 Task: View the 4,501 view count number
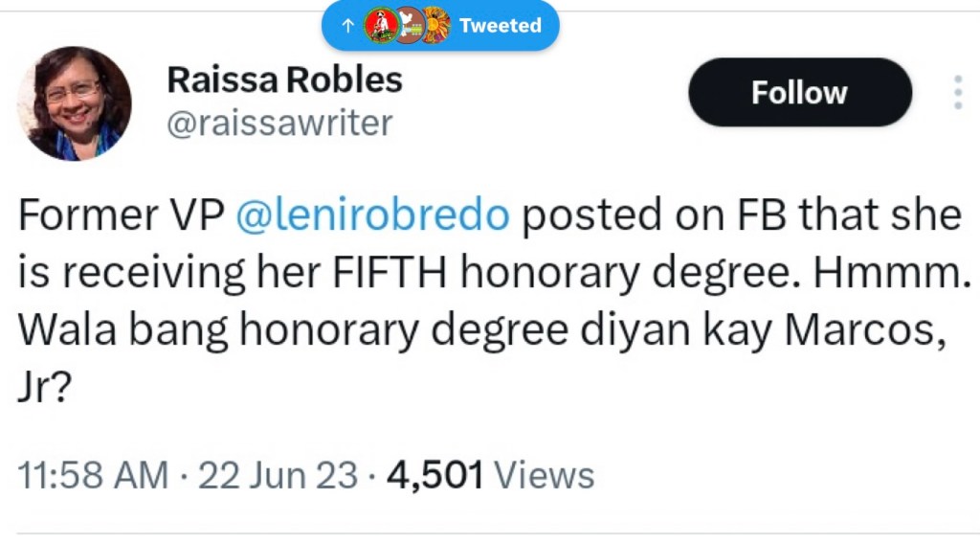(434, 475)
